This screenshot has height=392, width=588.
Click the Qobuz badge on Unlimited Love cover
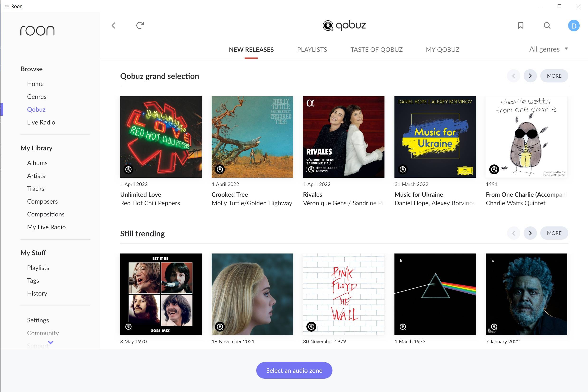point(129,169)
